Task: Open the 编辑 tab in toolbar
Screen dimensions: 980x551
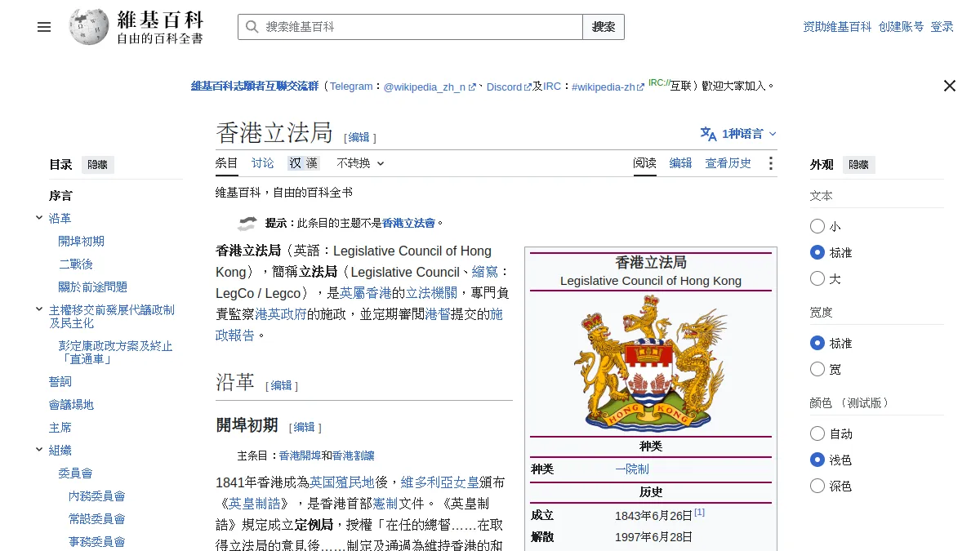Action: click(x=681, y=163)
